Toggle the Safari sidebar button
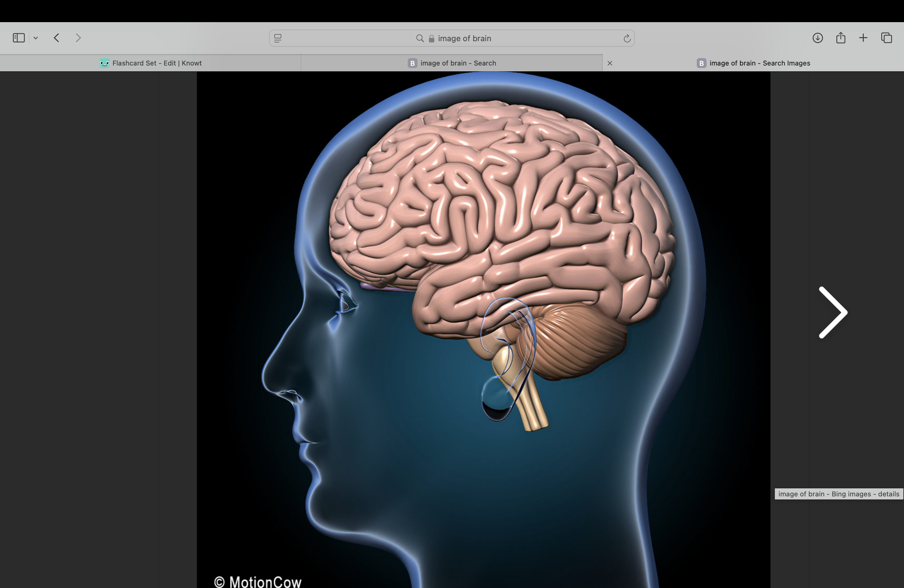Screen dimensions: 904x588 pos(19,38)
